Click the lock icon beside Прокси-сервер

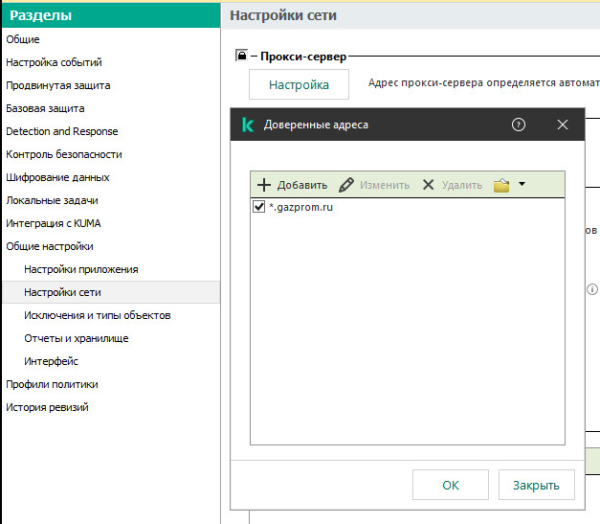click(x=241, y=56)
